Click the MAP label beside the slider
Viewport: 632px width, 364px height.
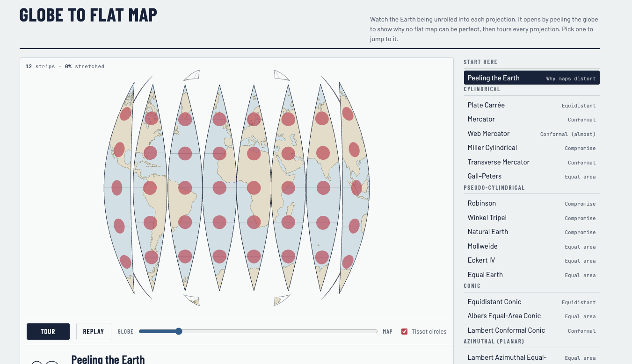click(x=387, y=332)
